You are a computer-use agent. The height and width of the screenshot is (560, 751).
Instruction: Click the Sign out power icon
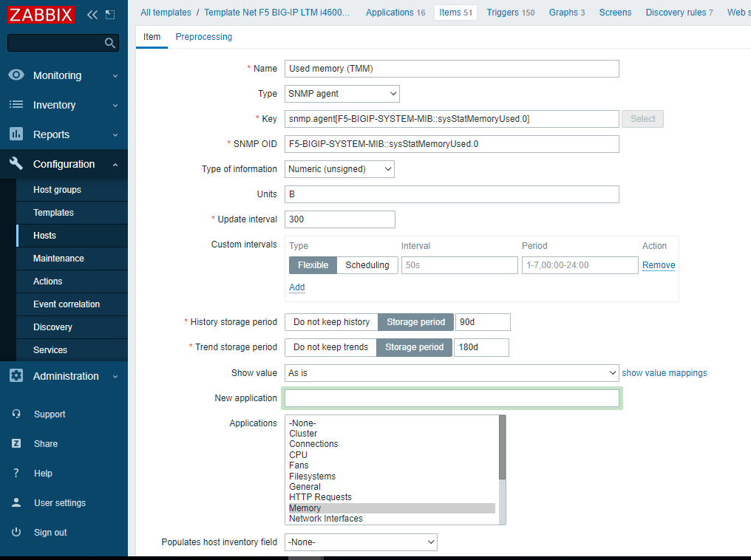click(x=16, y=532)
